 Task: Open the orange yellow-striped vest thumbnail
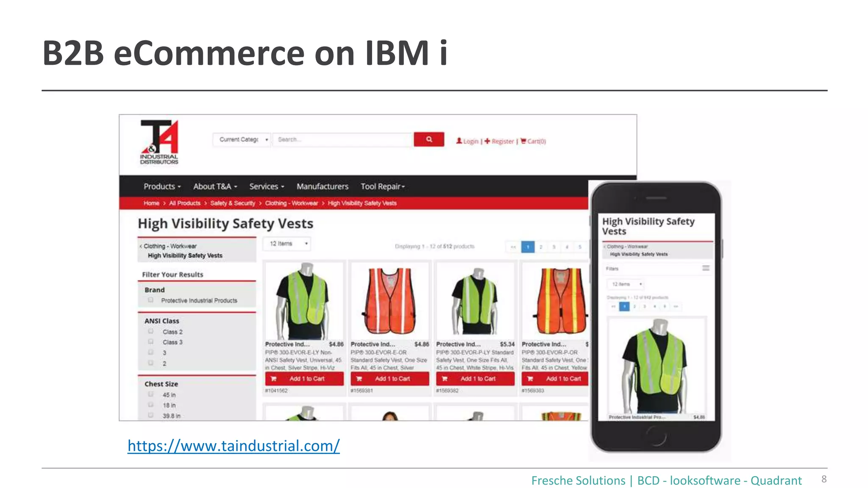(556, 301)
